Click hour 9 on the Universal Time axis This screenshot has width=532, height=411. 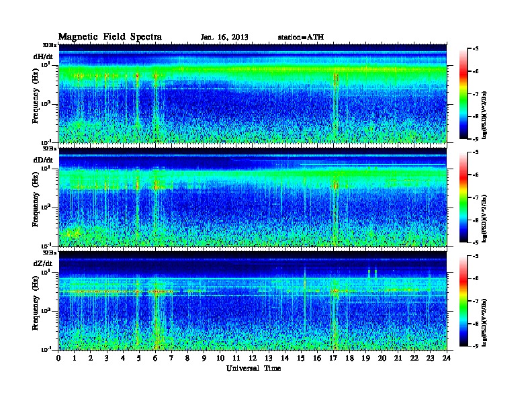point(204,359)
